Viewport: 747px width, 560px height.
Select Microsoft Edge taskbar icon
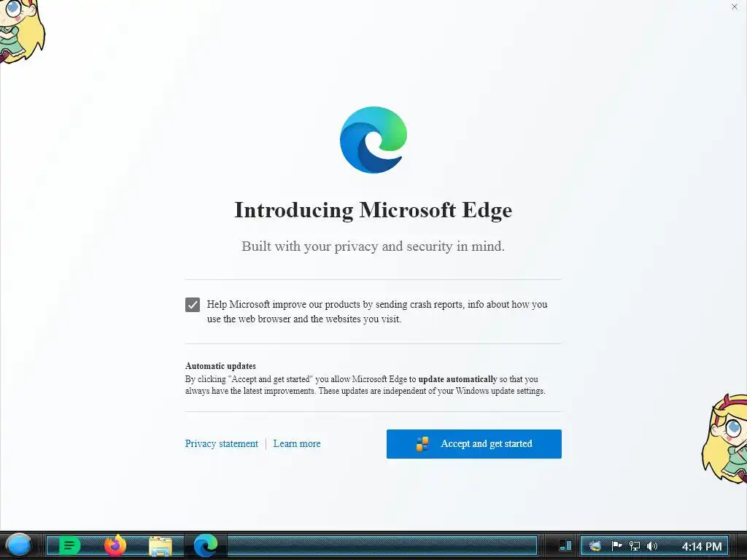pyautogui.click(x=206, y=545)
